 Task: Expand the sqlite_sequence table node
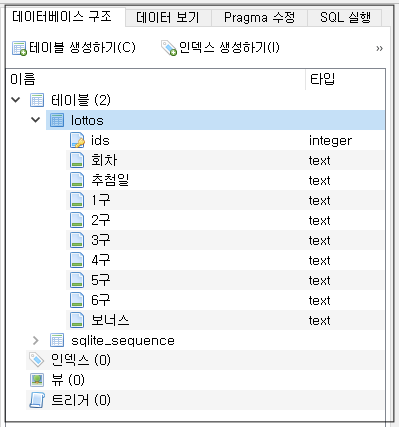[x=36, y=340]
